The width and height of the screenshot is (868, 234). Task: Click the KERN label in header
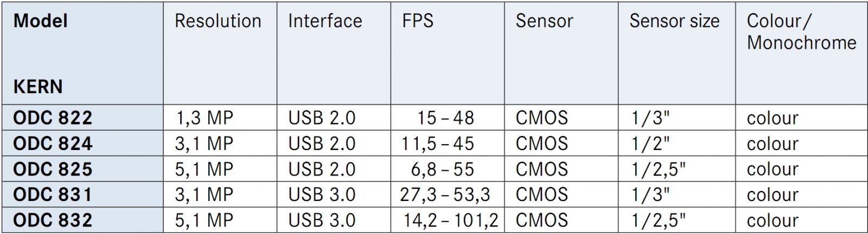click(x=37, y=87)
